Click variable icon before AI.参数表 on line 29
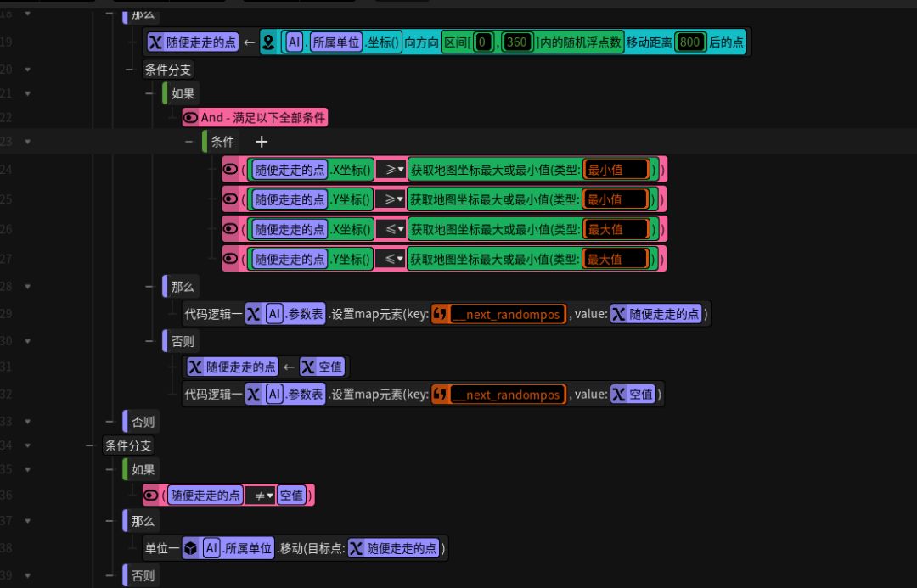This screenshot has height=588, width=917. pos(254,314)
